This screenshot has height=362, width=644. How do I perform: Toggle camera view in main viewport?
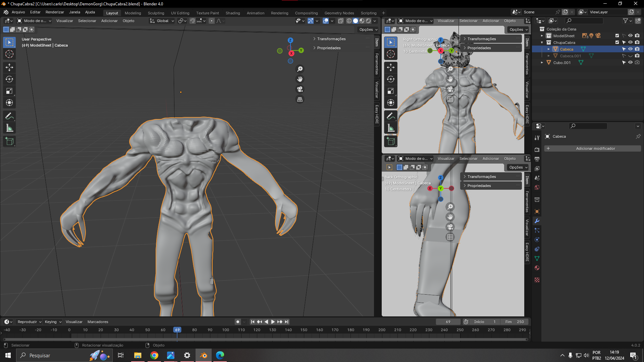[300, 89]
